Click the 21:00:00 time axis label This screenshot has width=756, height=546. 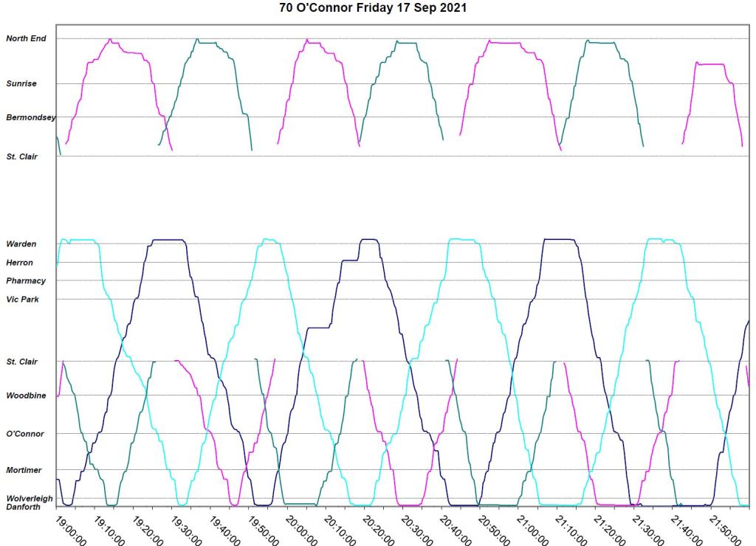coord(532,530)
